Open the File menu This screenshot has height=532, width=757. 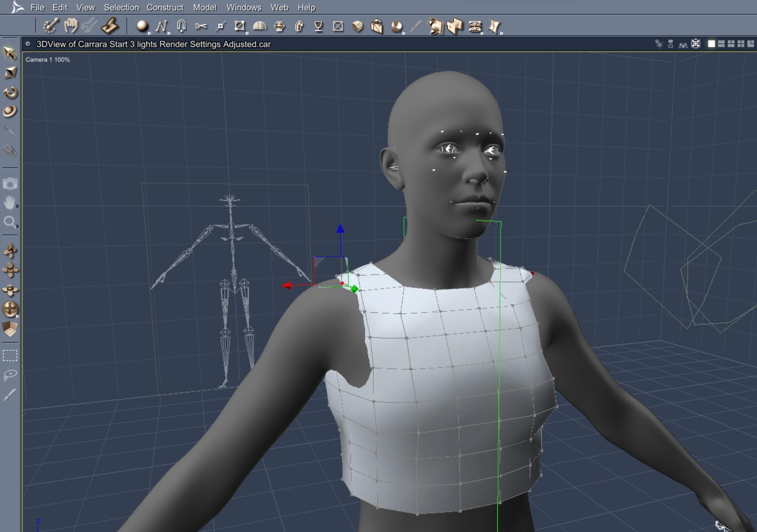[37, 7]
